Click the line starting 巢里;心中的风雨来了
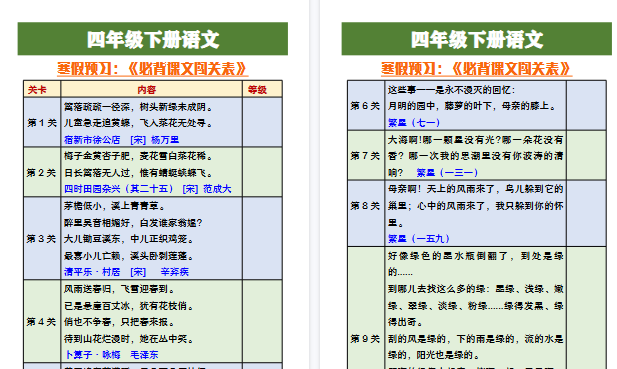This screenshot has height=369, width=617. pyautogui.click(x=475, y=206)
